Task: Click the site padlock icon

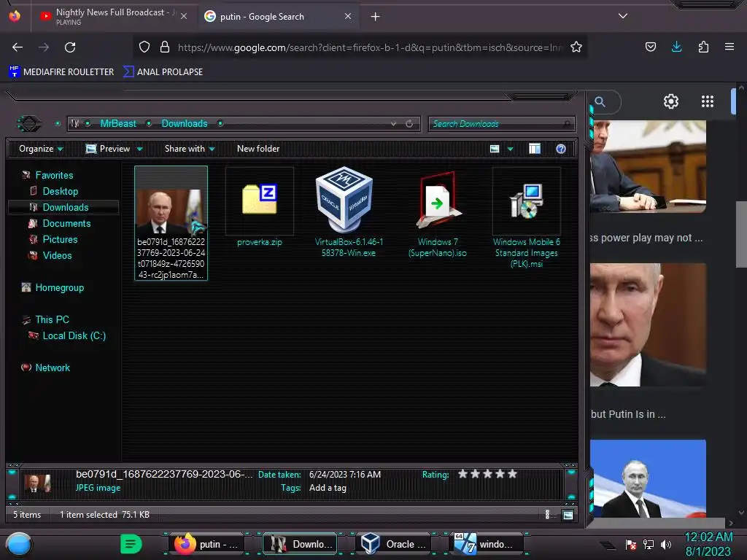Action: click(x=165, y=47)
